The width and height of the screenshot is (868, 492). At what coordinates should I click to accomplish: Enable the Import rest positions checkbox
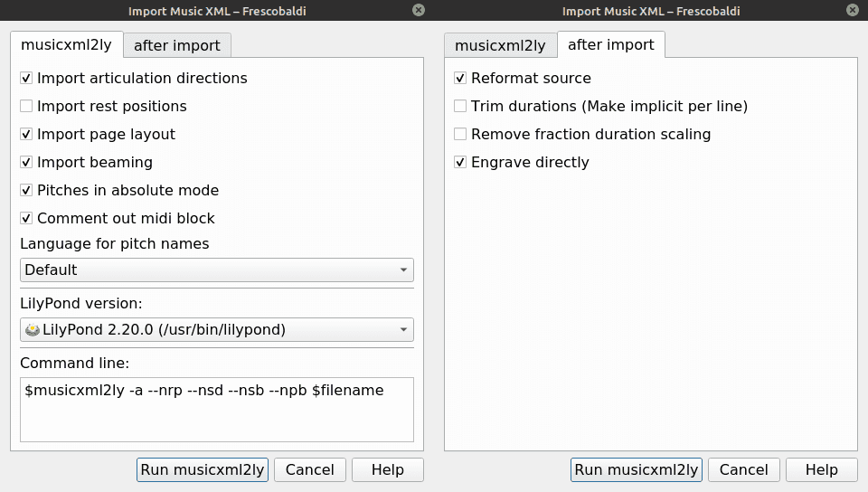coord(26,107)
